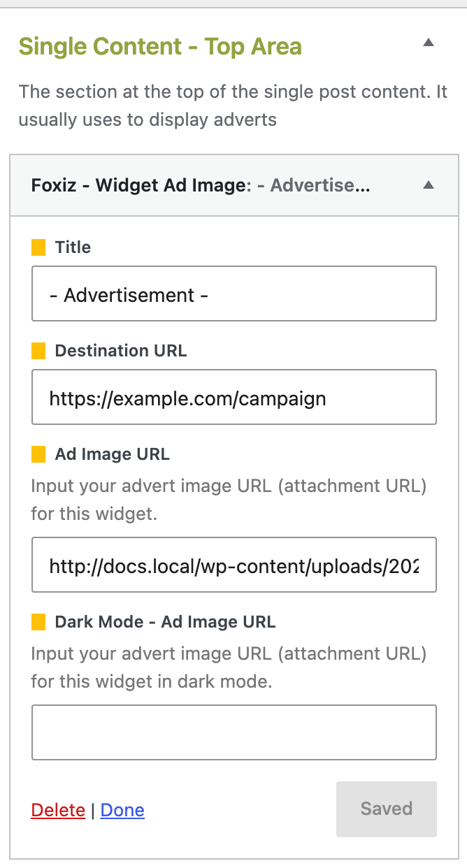Click the yellow marker beside Title
Screen dimensions: 467x868
click(38, 247)
